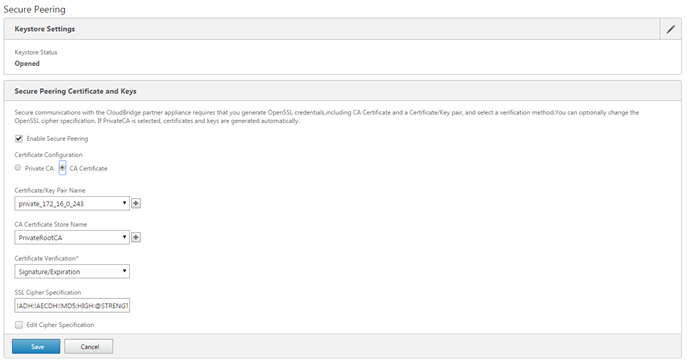Click the Private CA option label

point(39,168)
